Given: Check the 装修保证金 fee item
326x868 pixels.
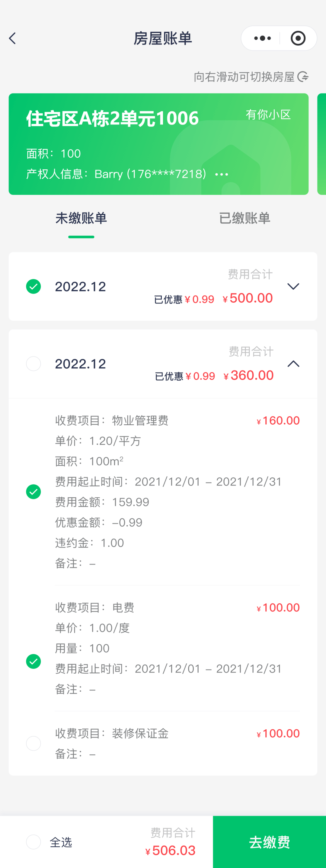Looking at the screenshot, I should tap(34, 743).
